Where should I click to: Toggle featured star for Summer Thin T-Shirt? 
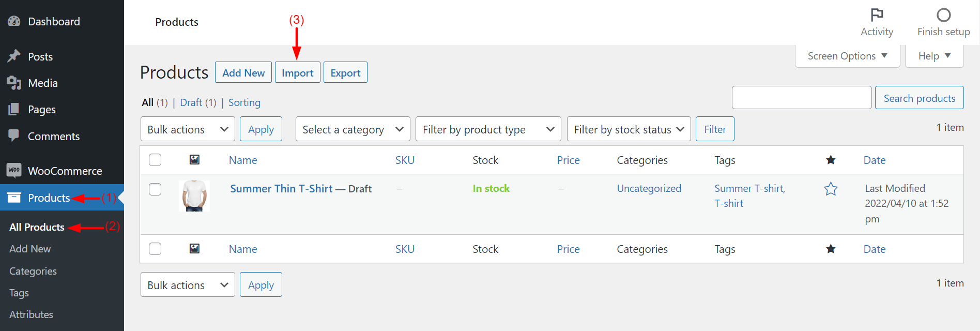831,189
